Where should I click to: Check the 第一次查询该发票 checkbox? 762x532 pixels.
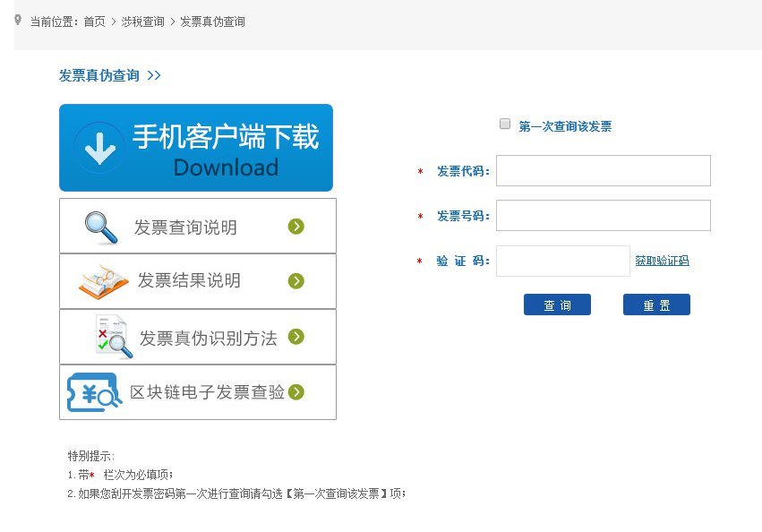[505, 124]
